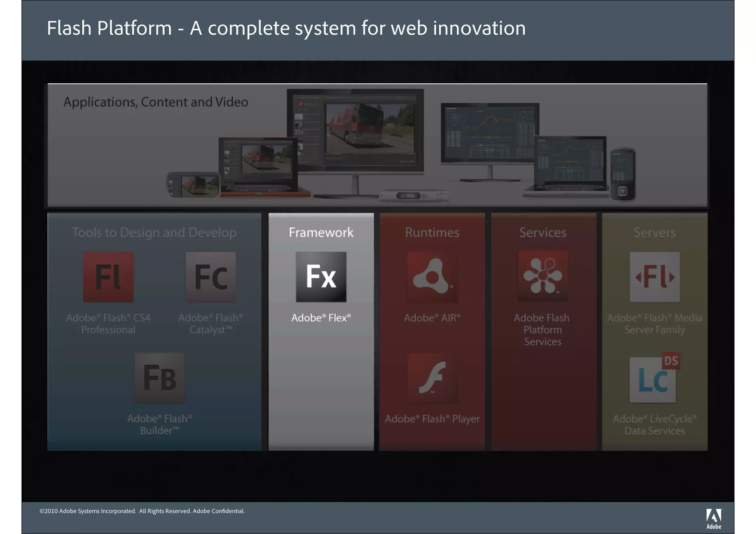Click the Applications, Content and Video label
The image size is (756, 534).
[x=156, y=102]
